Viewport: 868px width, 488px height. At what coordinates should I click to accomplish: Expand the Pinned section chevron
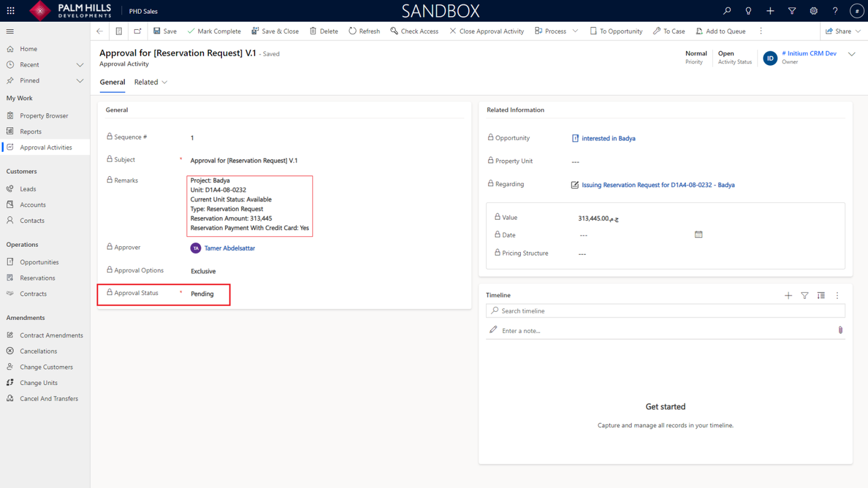[x=80, y=81]
